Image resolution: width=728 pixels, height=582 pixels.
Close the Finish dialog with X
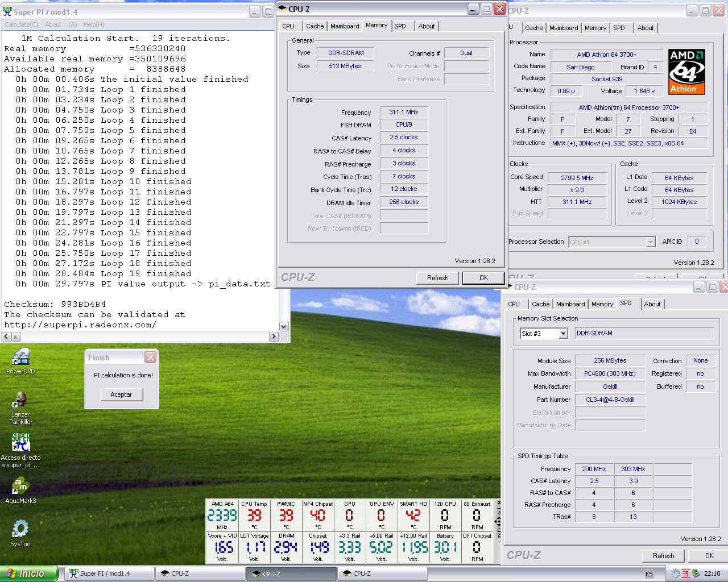tap(150, 357)
